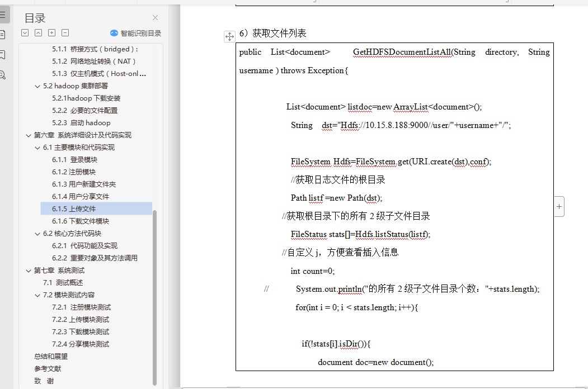Screen dimensions: 588x389
Task: Click the 'Path listf =new Path(dst);' line
Action: tap(336, 198)
